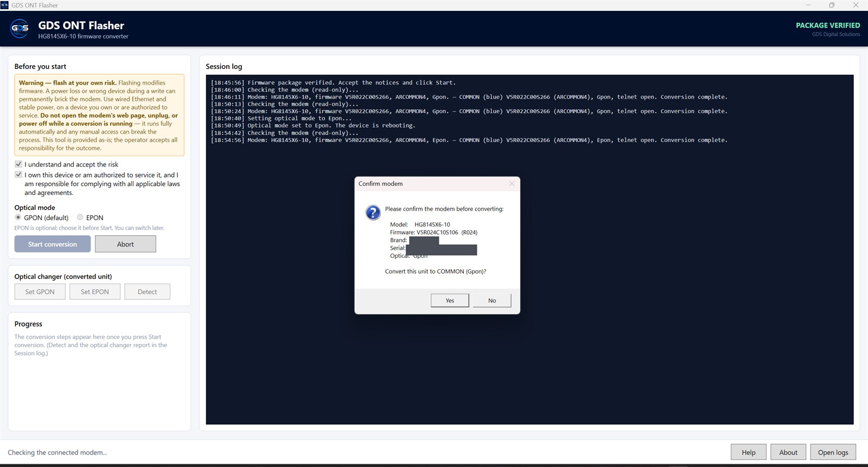Click the 18:50:13 'Checking the modem' log line

pyautogui.click(x=285, y=104)
